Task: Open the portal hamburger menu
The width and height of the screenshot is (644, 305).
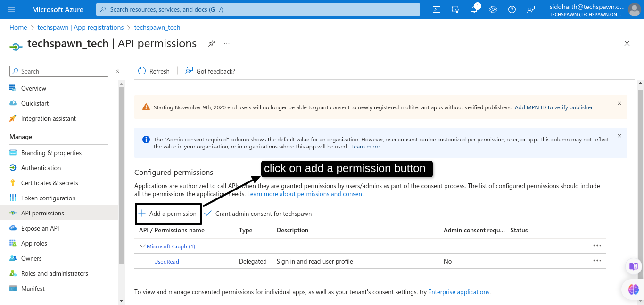Action: tap(12, 9)
